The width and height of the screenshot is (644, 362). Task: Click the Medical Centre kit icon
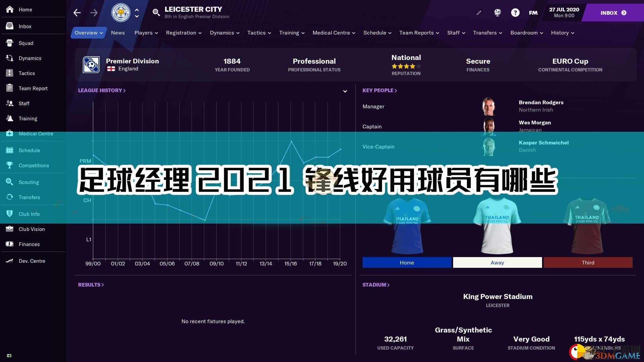(x=10, y=133)
